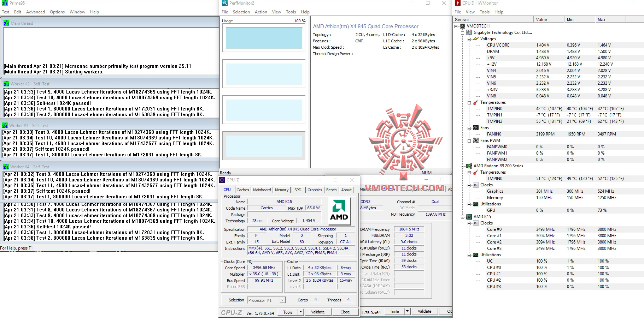Collapse the Fans section in HWMonitor

point(469,128)
